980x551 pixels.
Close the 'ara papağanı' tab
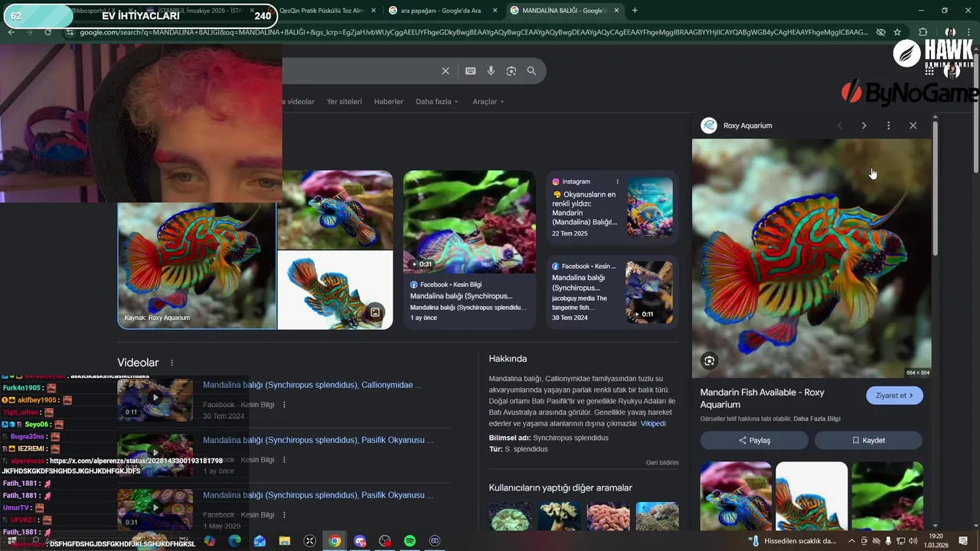[x=495, y=11]
